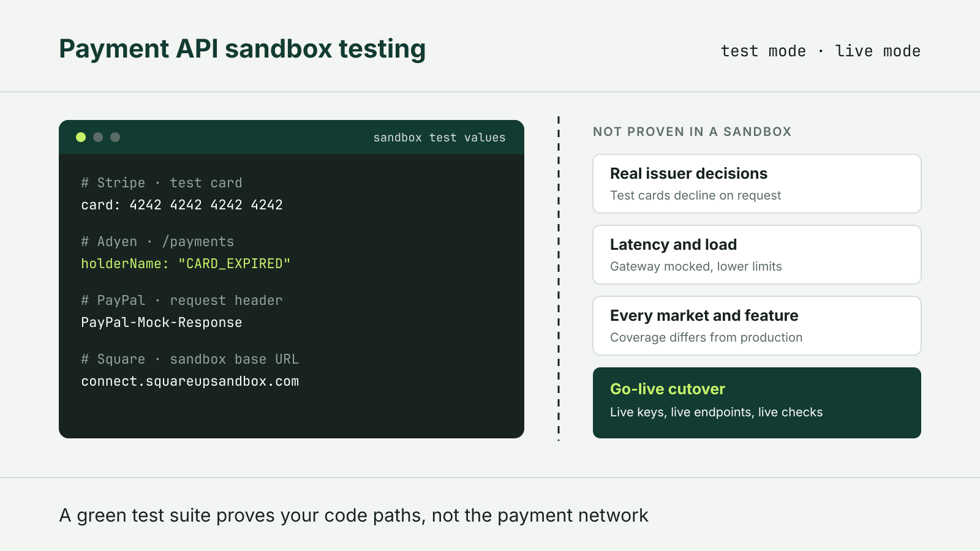Select the "# Square · sandbox base URL" comment

click(x=190, y=359)
